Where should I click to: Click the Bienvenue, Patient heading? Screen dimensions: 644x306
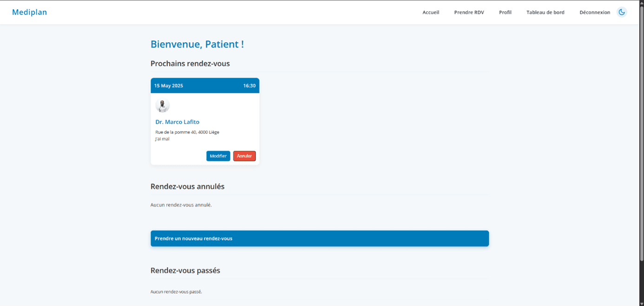pos(197,44)
